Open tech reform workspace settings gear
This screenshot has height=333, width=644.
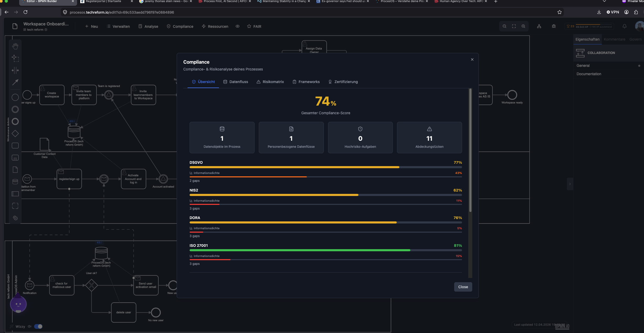point(46,30)
